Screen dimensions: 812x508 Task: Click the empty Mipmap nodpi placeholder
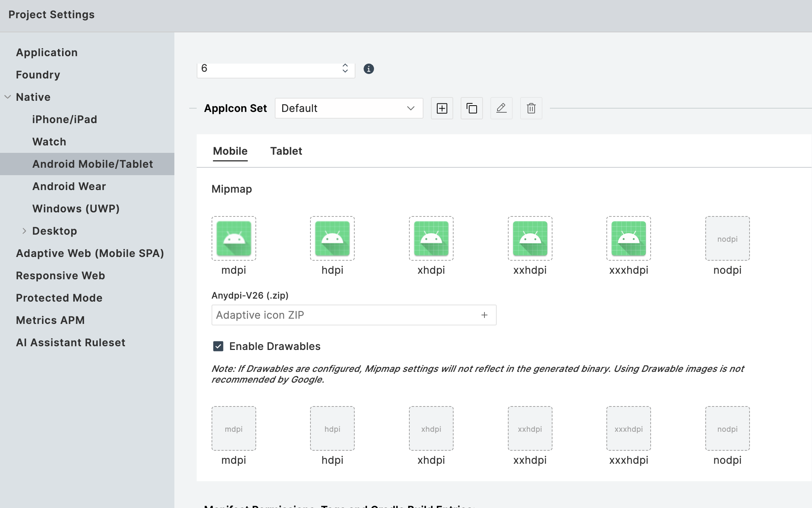click(727, 238)
